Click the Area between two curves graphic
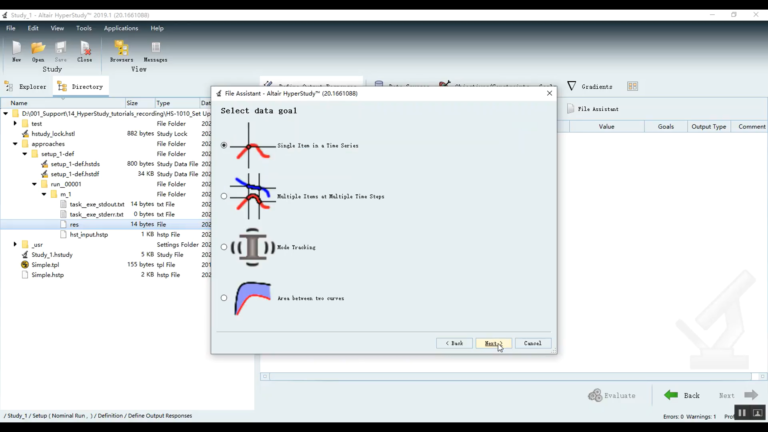Viewport: 768px width, 432px height. coord(252,298)
